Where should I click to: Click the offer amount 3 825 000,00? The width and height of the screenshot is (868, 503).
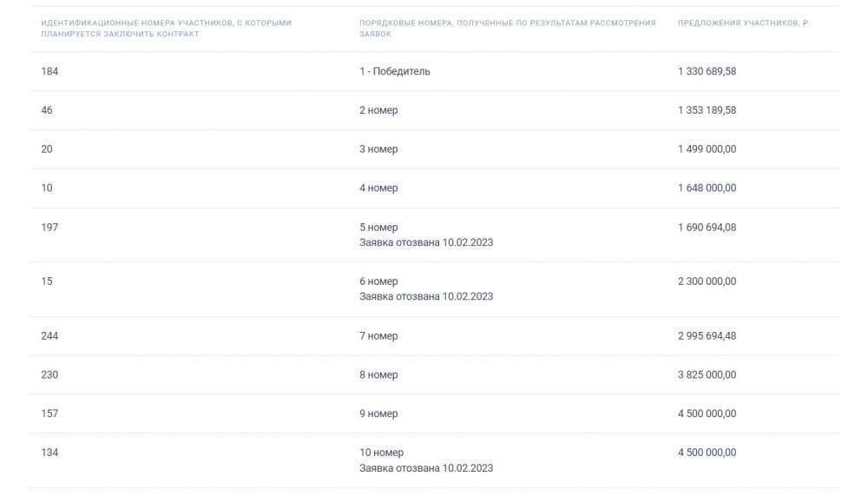tap(707, 374)
